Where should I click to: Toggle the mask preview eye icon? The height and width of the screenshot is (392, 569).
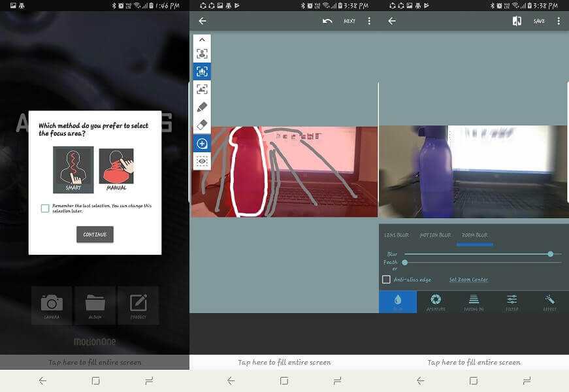tap(202, 161)
